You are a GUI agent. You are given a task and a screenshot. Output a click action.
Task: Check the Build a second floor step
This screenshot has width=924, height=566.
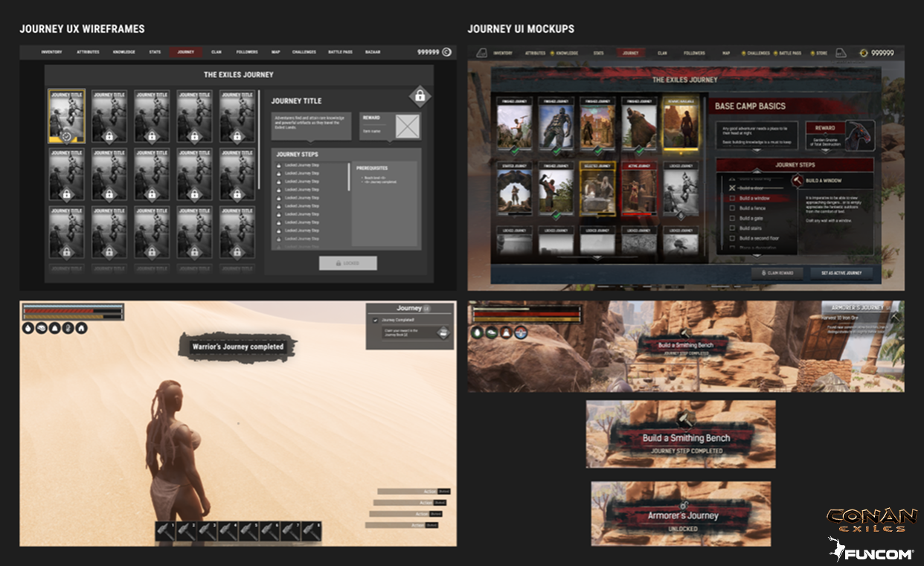point(733,239)
